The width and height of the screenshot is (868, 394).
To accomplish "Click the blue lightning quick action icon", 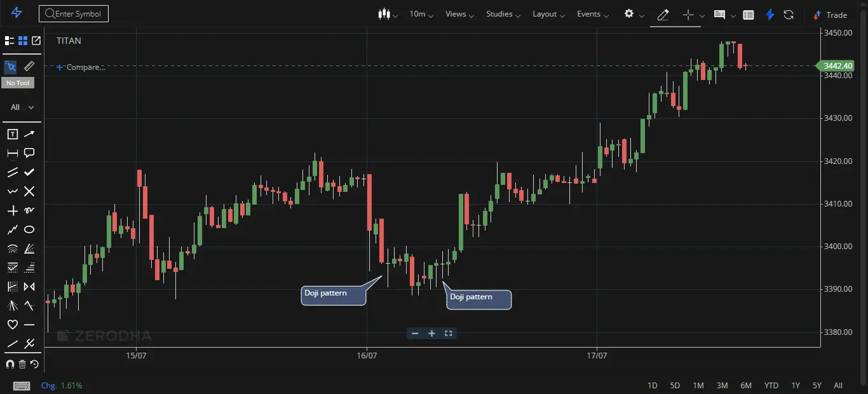I will pyautogui.click(x=770, y=14).
